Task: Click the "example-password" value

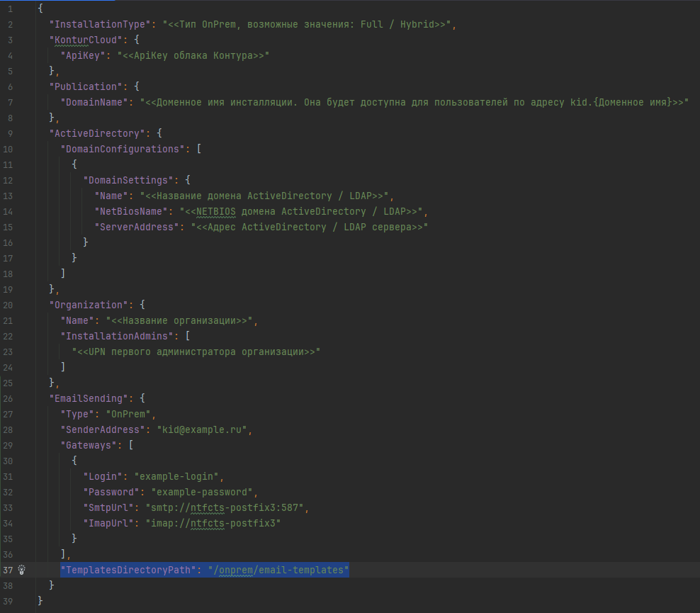Action: click(202, 492)
